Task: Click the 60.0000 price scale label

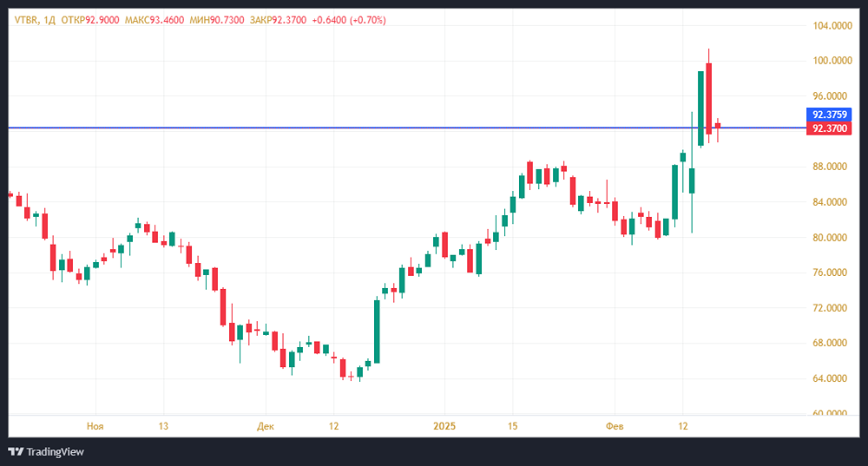Action: click(829, 414)
